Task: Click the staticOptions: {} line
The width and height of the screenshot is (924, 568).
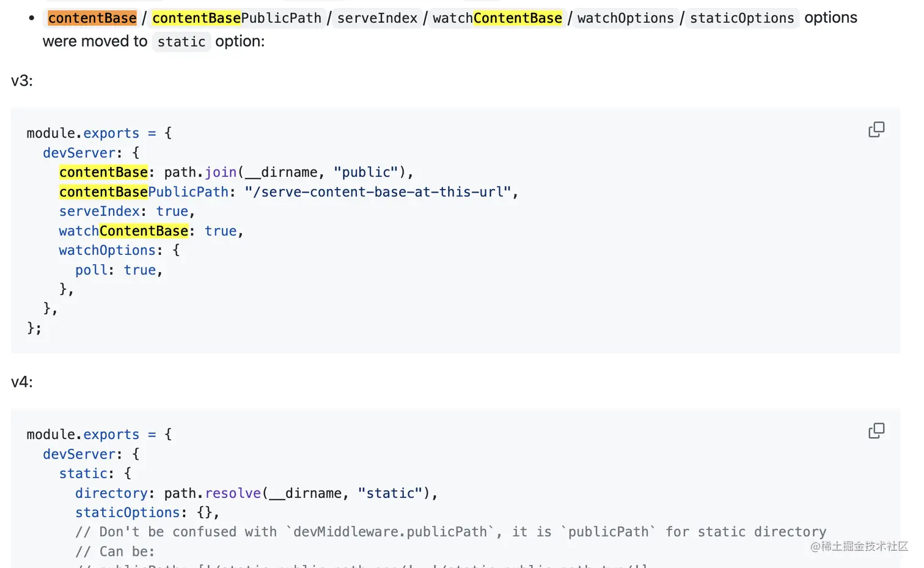Action: click(146, 513)
